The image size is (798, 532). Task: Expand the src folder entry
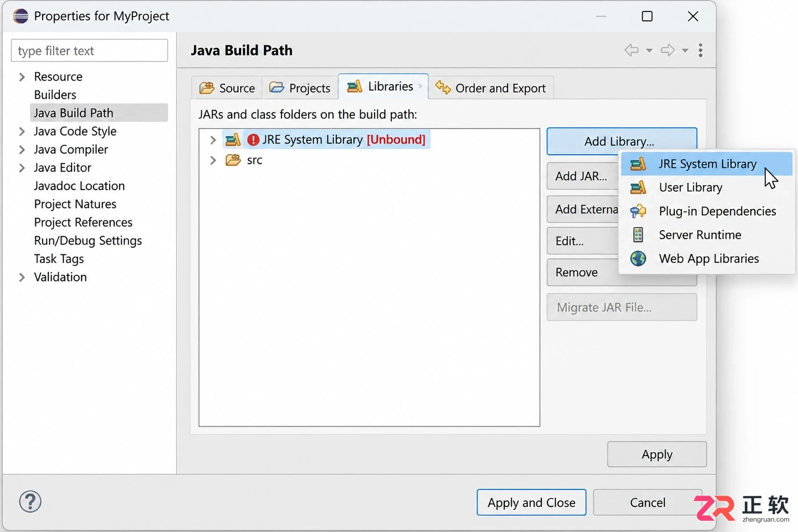pos(213,160)
